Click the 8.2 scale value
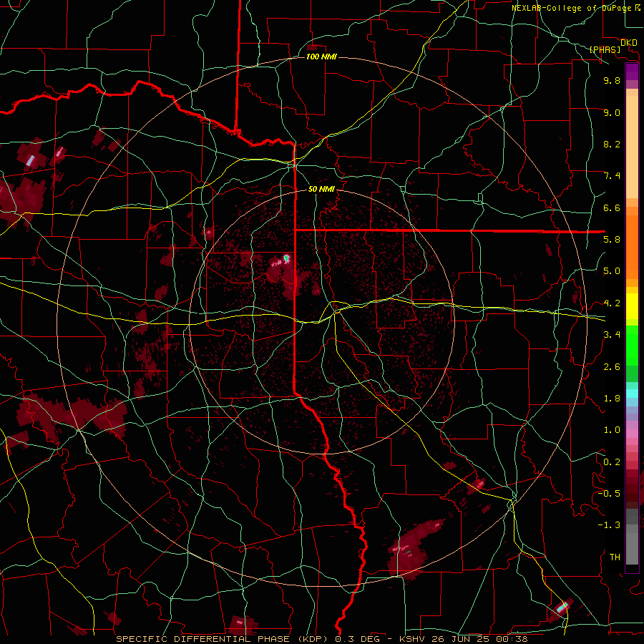Screen dimensions: 644x644 [x=612, y=144]
